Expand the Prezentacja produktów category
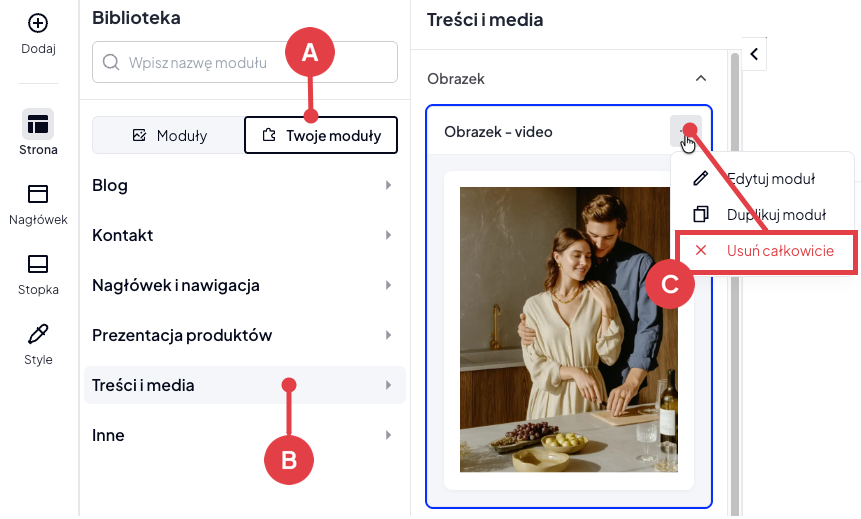This screenshot has height=519, width=861. click(245, 335)
